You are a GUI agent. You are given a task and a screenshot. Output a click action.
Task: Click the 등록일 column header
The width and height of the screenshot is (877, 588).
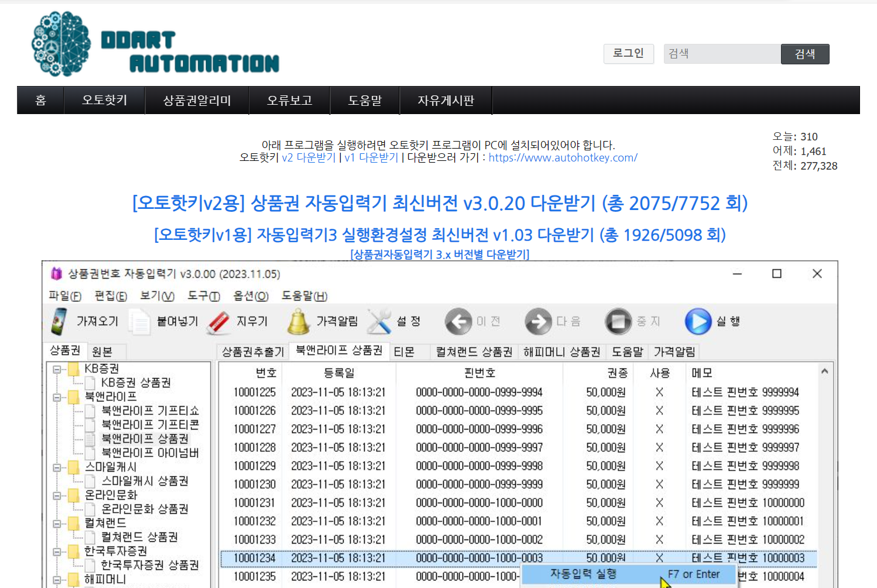pyautogui.click(x=339, y=373)
